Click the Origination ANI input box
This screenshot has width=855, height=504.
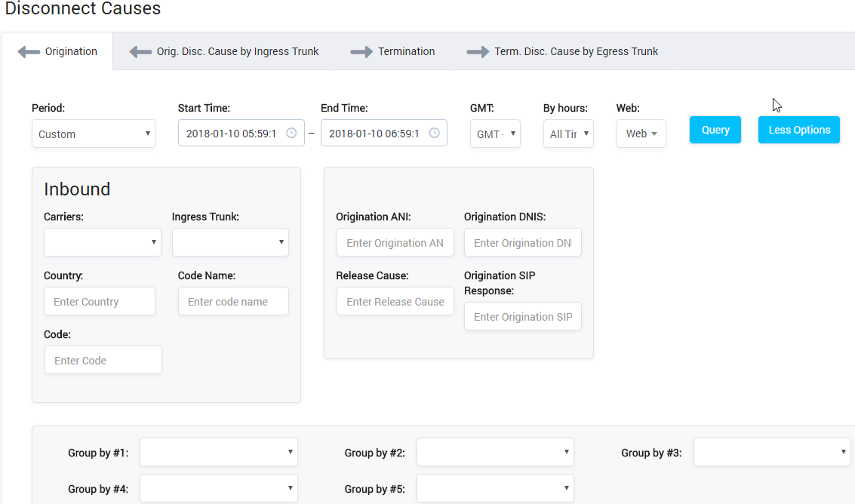click(x=395, y=242)
